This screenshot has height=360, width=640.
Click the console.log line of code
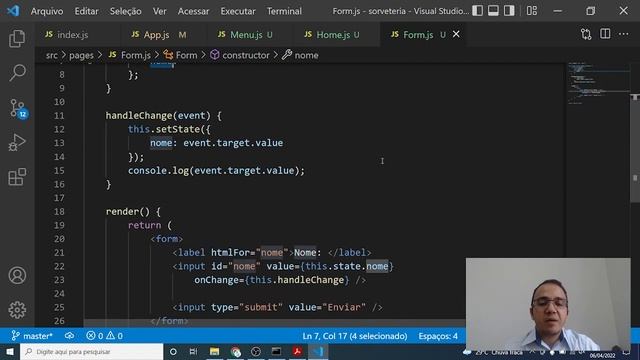(216, 171)
